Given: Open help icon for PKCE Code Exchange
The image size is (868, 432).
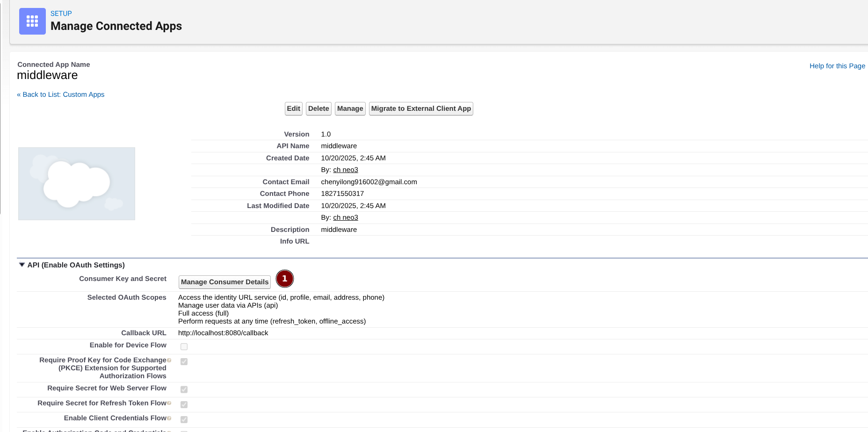Looking at the screenshot, I should tap(169, 360).
